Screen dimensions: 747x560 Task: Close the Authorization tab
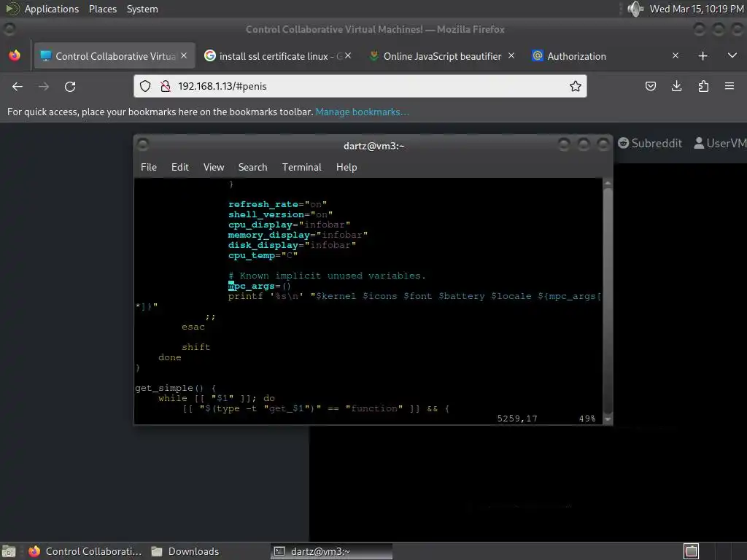[x=676, y=55]
